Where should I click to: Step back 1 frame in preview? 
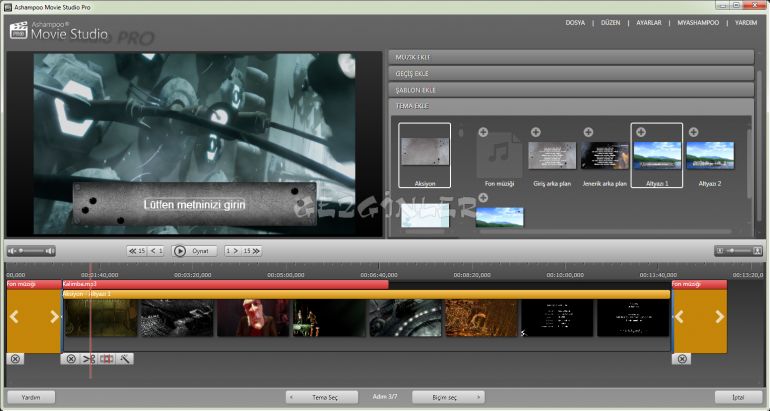156,251
